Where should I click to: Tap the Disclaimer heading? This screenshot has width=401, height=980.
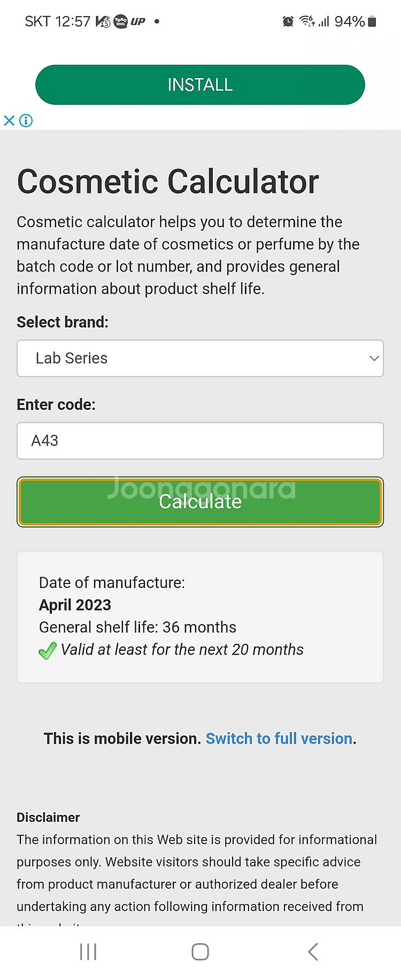coord(48,818)
